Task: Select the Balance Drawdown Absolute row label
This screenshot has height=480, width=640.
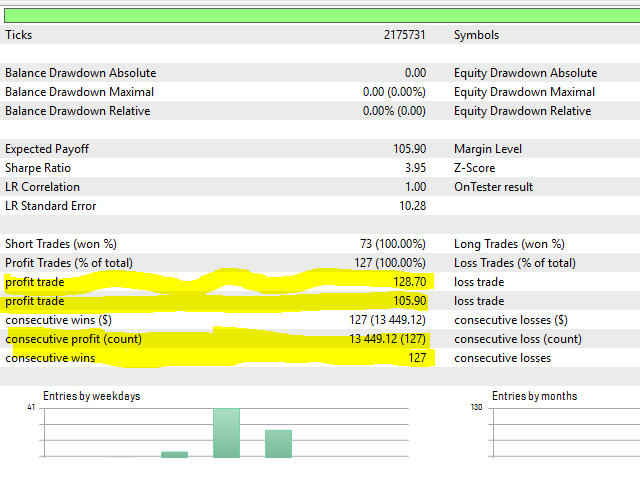Action: click(80, 73)
